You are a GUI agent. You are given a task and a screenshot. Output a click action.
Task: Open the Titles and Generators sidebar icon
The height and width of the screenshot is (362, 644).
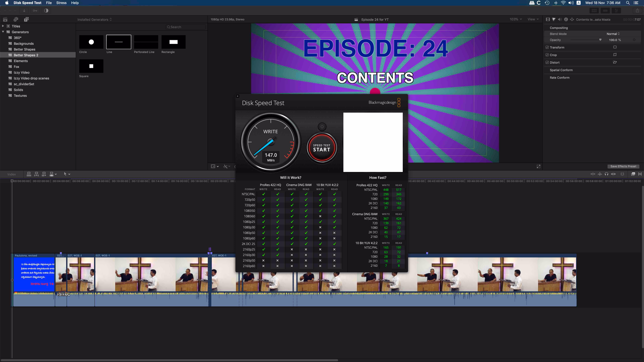point(26,19)
